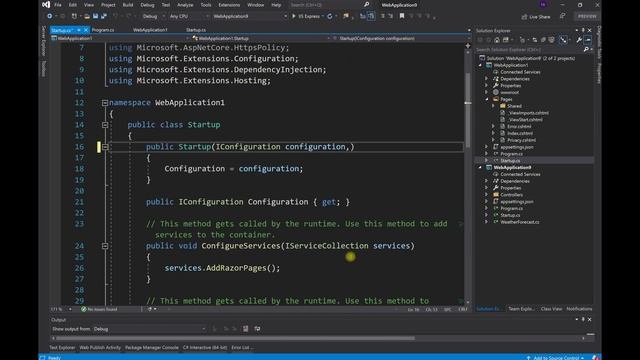Viewport: 640px width, 360px height.
Task: Collapse the Startup constructor code block
Action: (105, 147)
